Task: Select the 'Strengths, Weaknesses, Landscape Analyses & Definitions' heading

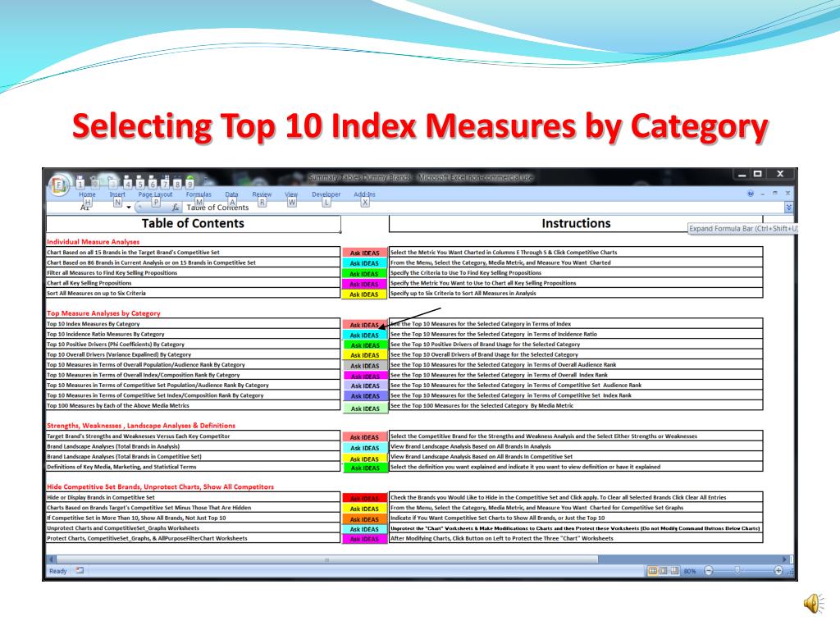Action: (x=141, y=426)
